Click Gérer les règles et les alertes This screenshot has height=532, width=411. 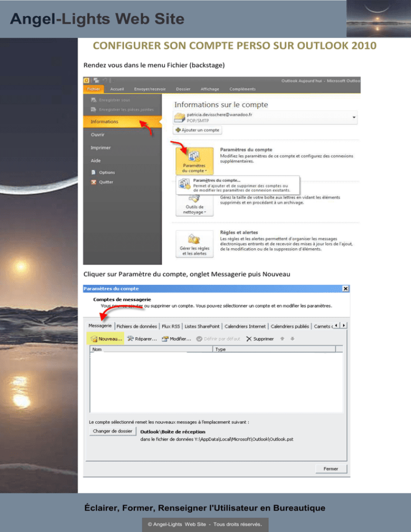(x=194, y=244)
